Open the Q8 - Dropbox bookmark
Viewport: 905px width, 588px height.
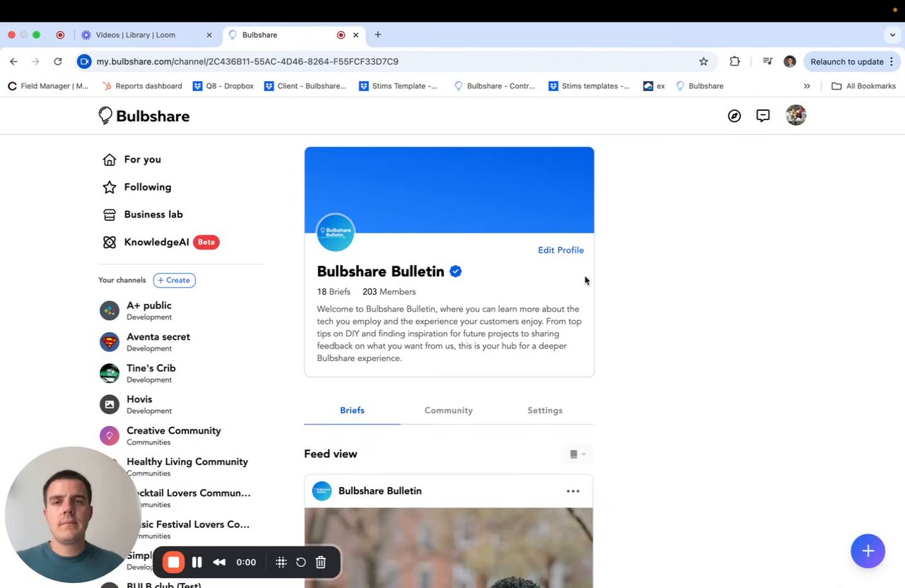[x=223, y=86]
